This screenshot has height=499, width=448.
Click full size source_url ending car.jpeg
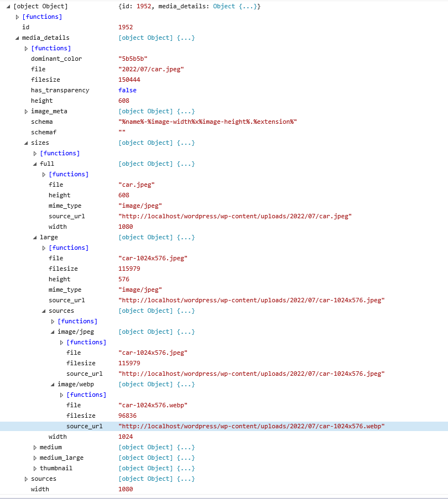[235, 217]
